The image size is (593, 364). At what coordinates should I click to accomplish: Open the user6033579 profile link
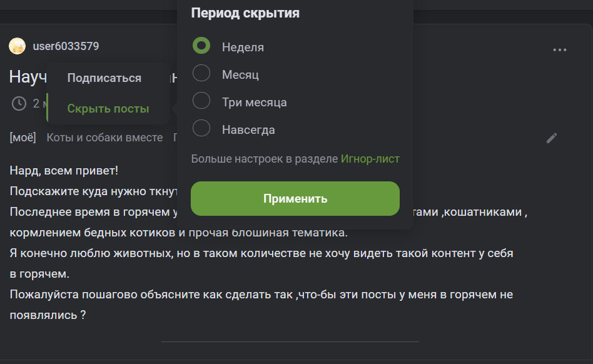(x=66, y=46)
